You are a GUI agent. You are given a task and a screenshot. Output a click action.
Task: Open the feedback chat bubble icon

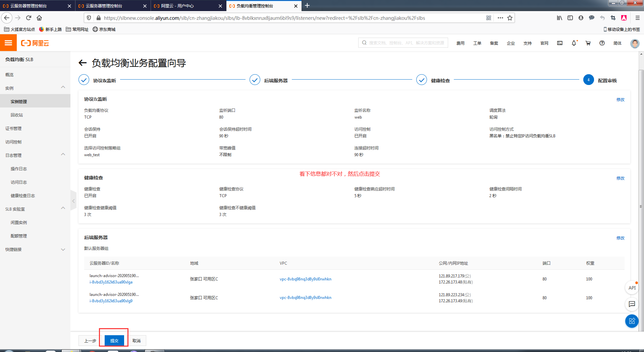tap(632, 304)
